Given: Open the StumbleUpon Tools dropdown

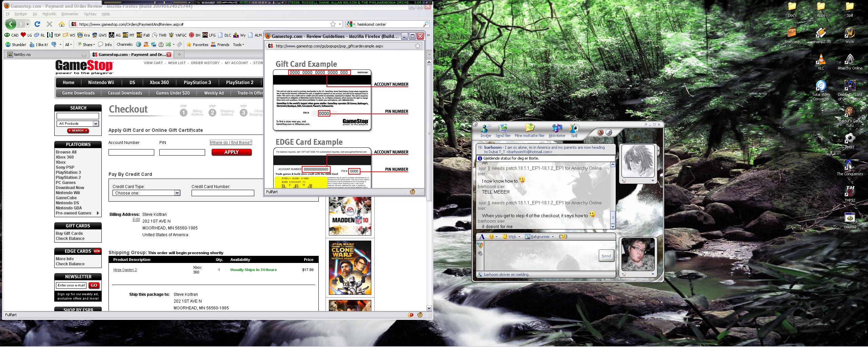Looking at the screenshot, I should coord(238,44).
